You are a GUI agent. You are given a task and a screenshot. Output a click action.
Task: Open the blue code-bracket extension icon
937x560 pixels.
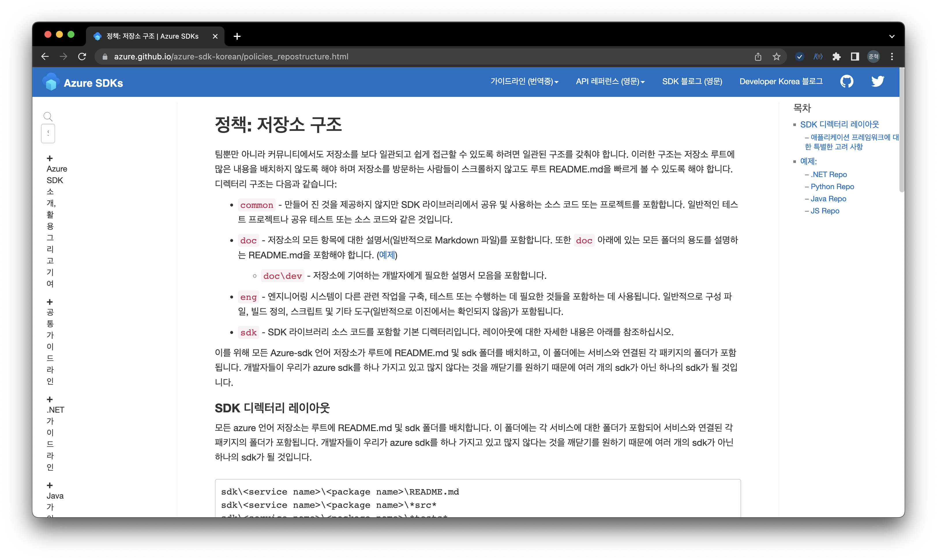(x=818, y=57)
